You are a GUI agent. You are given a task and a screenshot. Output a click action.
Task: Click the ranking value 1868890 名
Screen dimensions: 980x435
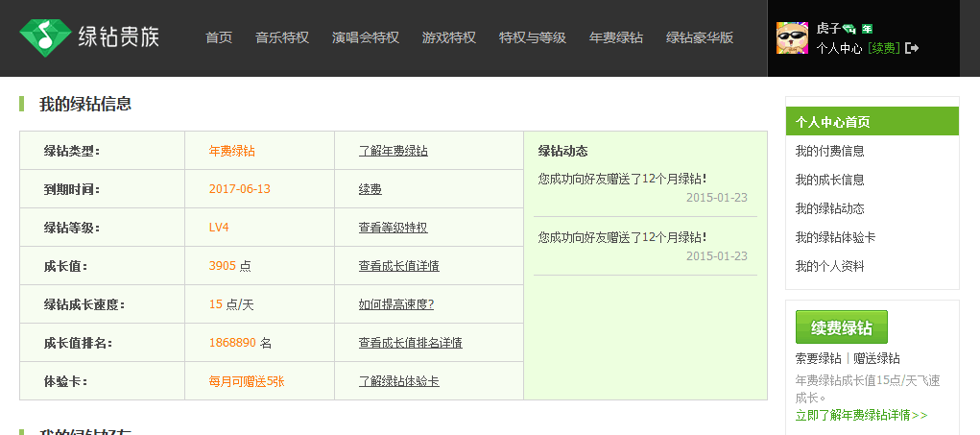[240, 343]
